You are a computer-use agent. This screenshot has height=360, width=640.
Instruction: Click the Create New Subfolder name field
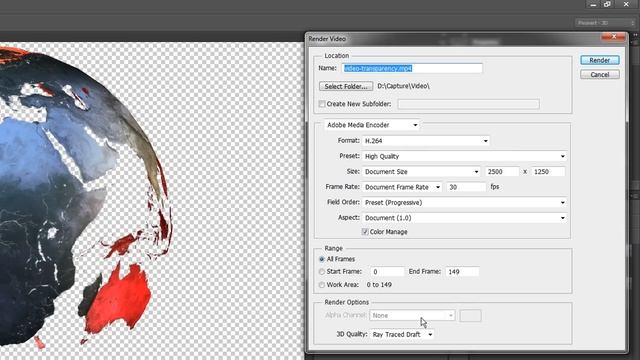469,104
